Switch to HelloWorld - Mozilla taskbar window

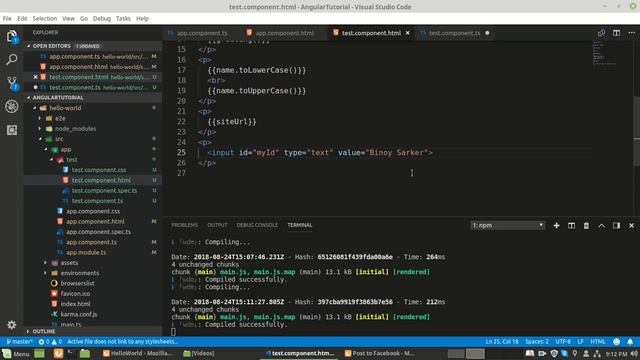coord(137,353)
